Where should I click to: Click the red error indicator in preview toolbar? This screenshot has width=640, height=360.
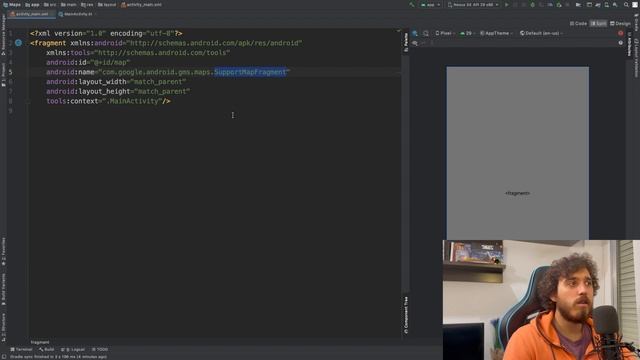click(621, 33)
